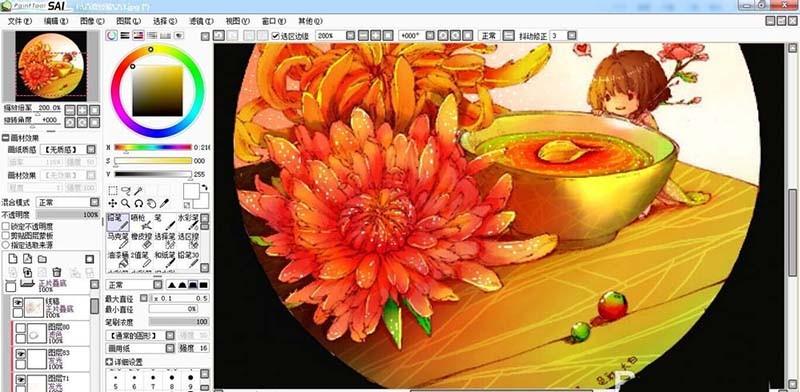This screenshot has width=800, height=392.
Task: Pick the rotate view tool
Action: 138,203
